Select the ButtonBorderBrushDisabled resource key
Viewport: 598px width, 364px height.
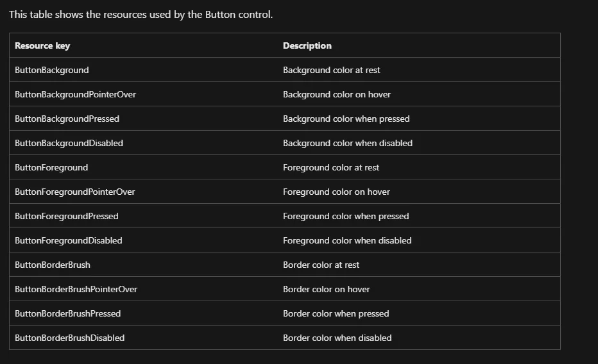[69, 338]
